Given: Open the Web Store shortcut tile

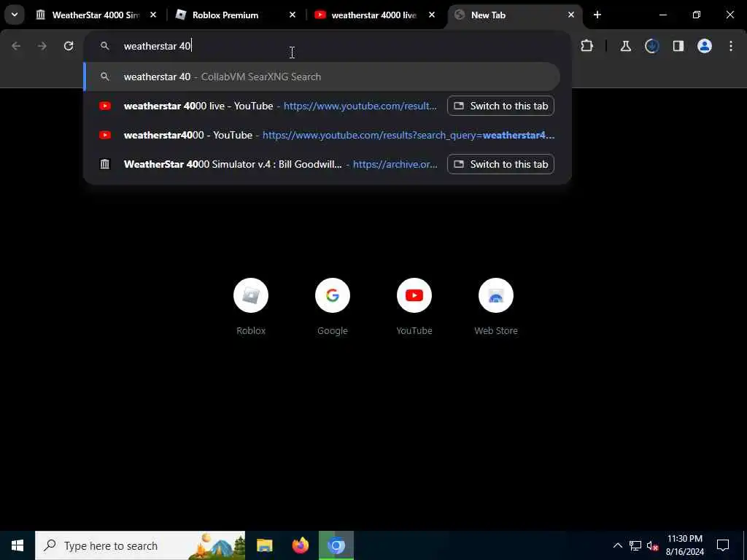Looking at the screenshot, I should [496, 307].
